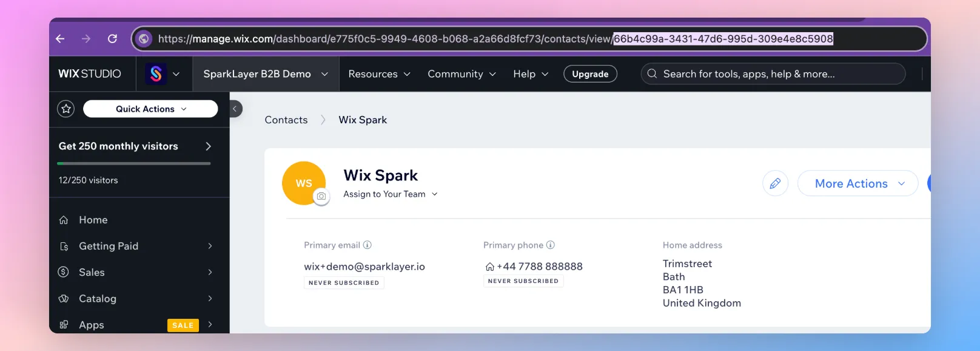980x351 pixels.
Task: Click the Getting Paid icon
Action: tap(64, 246)
